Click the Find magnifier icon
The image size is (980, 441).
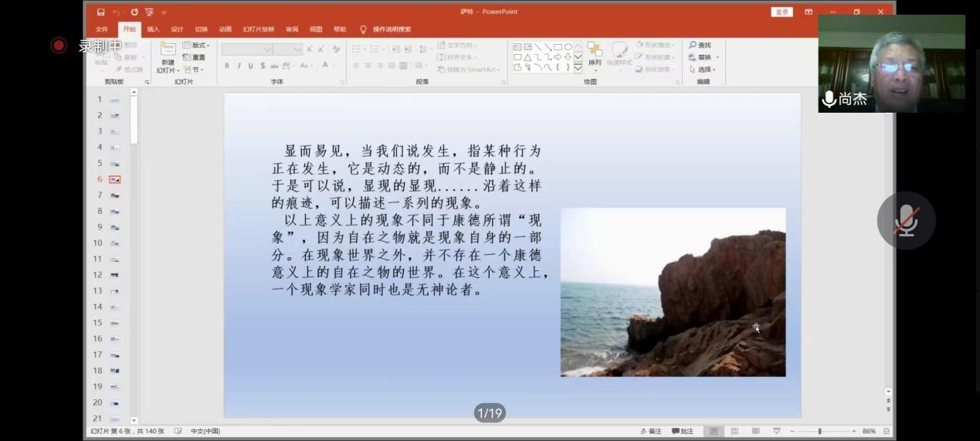(x=693, y=46)
